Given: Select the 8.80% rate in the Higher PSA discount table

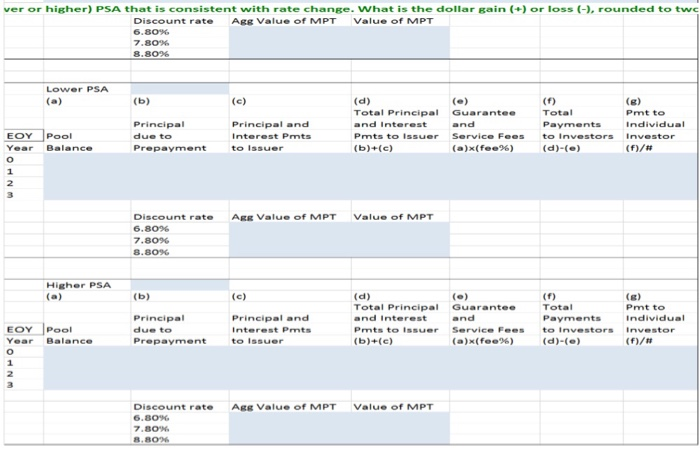Looking at the screenshot, I should click(x=151, y=439).
